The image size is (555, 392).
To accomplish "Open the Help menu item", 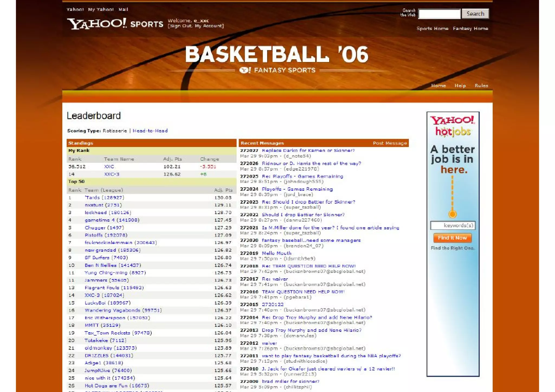I will coord(460,86).
